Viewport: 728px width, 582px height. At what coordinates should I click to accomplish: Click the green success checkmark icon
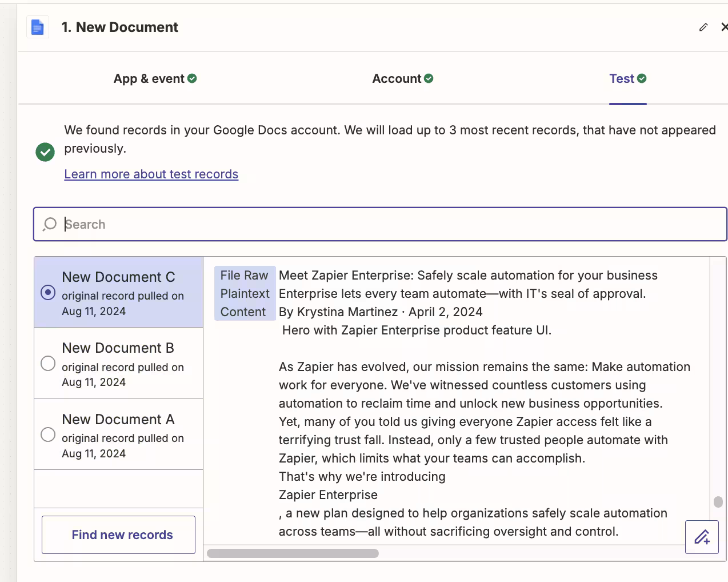click(45, 152)
